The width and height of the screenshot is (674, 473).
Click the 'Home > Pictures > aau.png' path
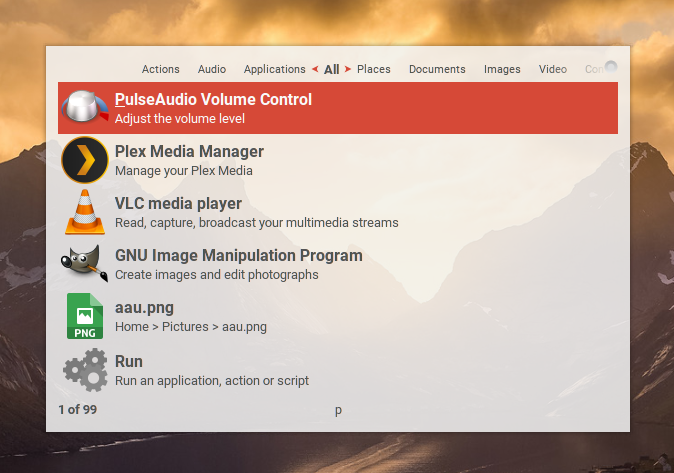191,327
